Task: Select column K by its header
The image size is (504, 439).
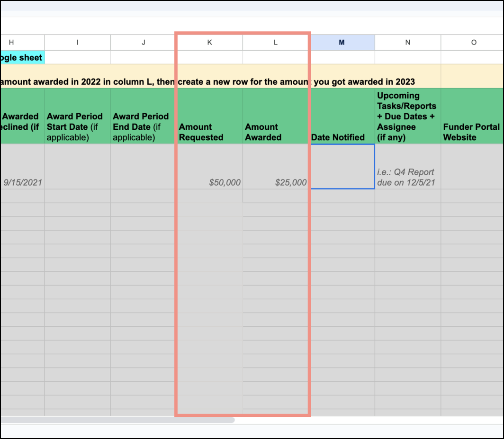Action: pyautogui.click(x=209, y=42)
